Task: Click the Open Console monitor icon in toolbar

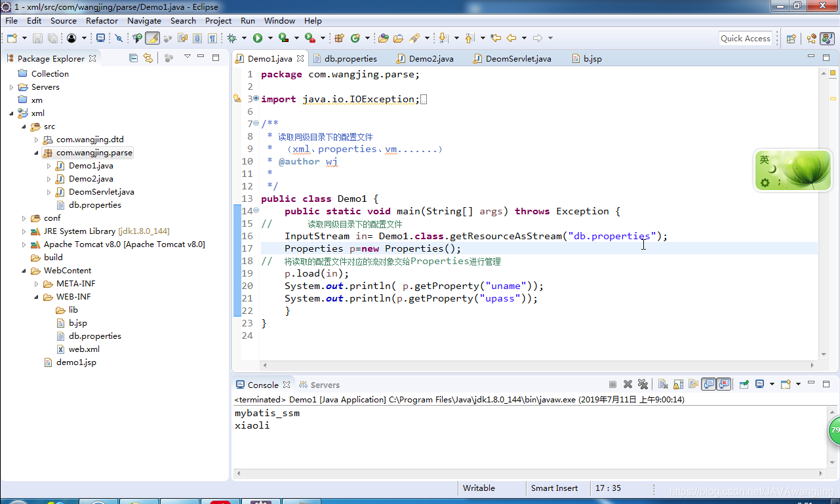Action: pyautogui.click(x=100, y=38)
